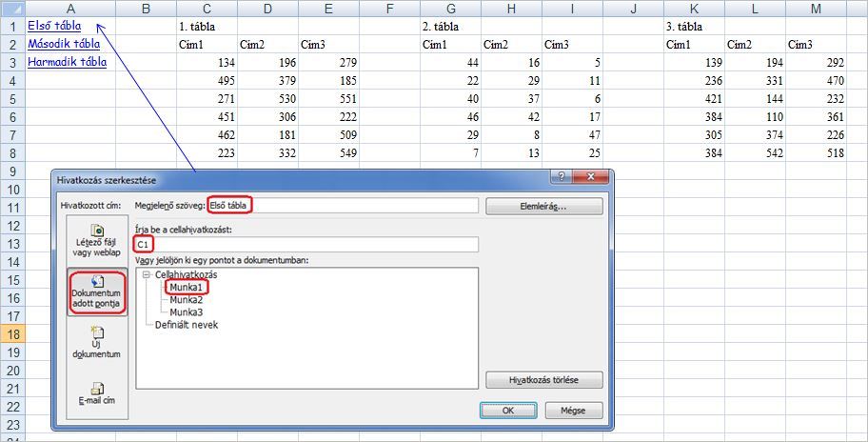Click cell containing 2. tábla
This screenshot has height=442, width=868.
click(x=450, y=26)
